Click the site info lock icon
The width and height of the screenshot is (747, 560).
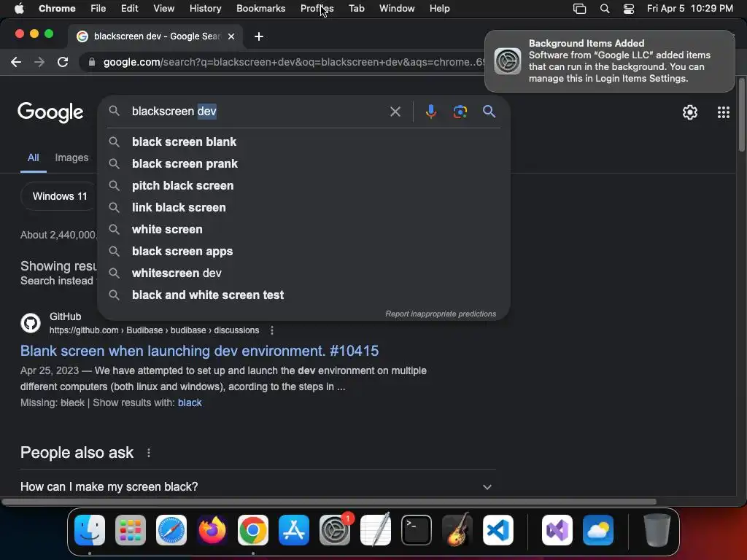click(91, 62)
